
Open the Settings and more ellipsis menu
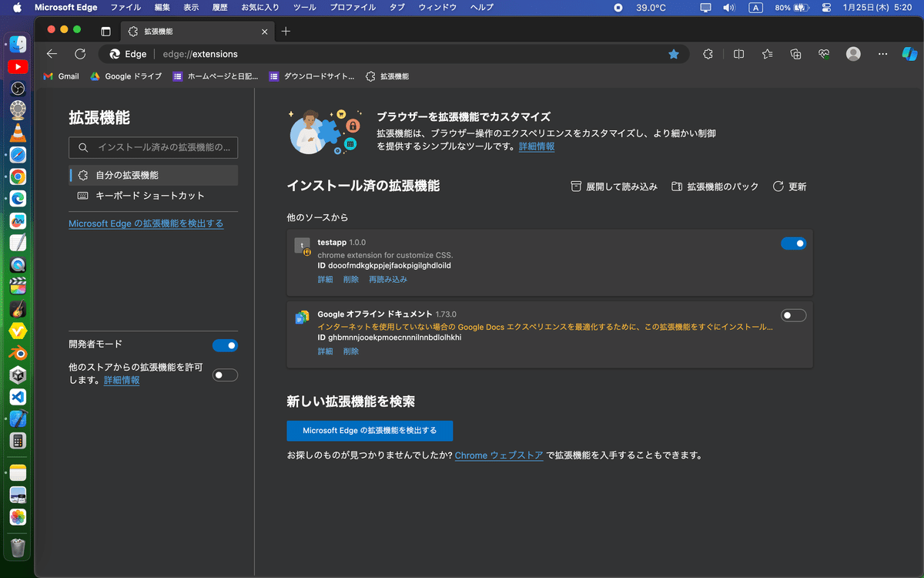pyautogui.click(x=883, y=54)
